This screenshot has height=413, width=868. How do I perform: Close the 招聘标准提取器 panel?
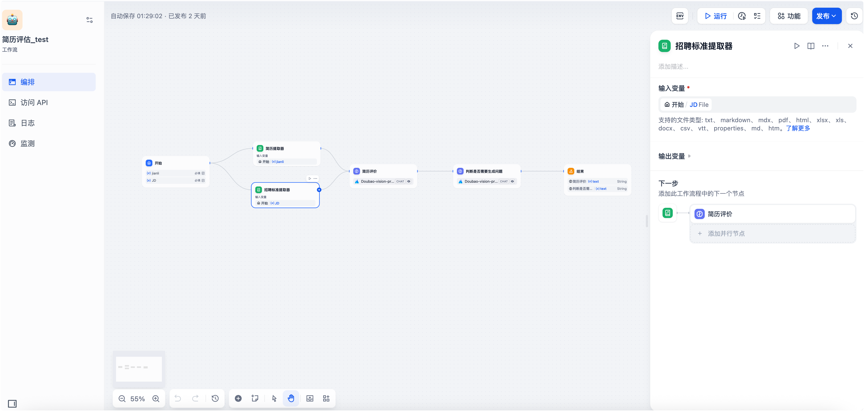click(x=851, y=46)
